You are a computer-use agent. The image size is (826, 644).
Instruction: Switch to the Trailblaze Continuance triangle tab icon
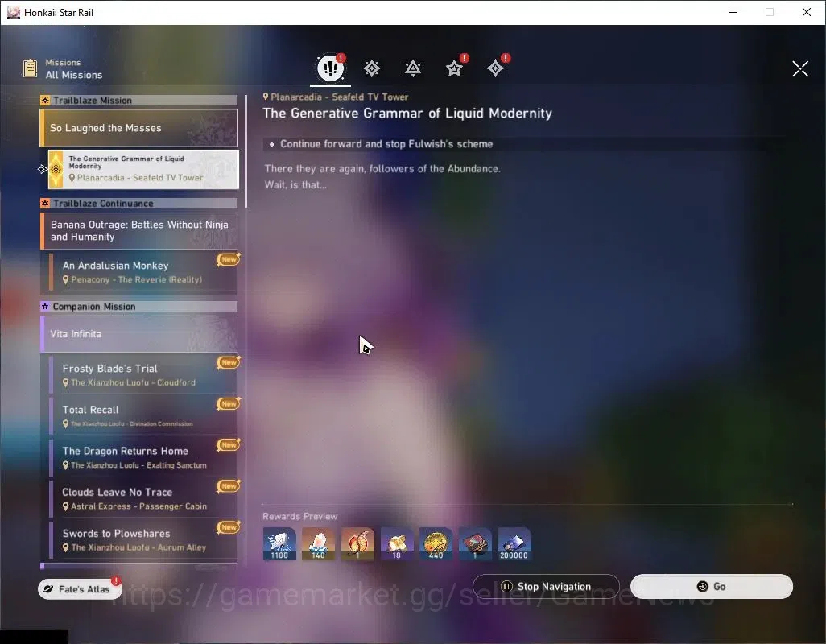coord(413,68)
